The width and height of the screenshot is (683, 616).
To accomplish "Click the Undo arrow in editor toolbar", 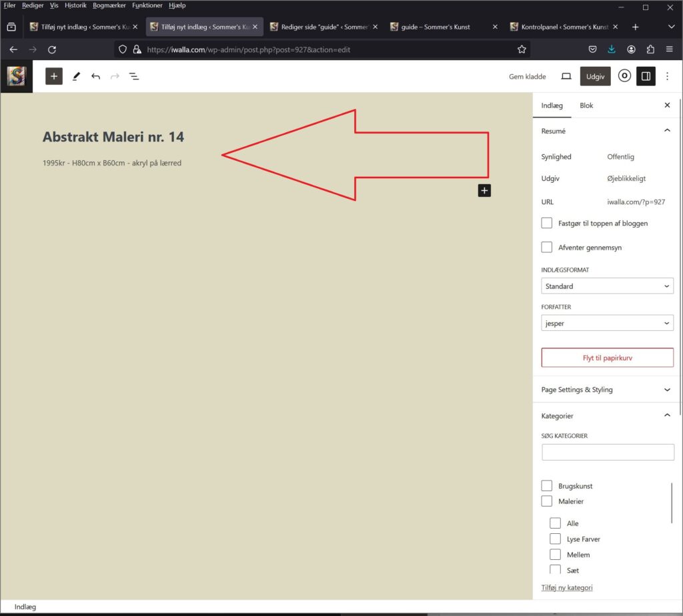I will [95, 77].
